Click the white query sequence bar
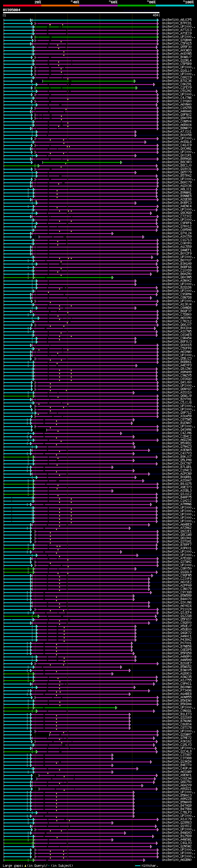Image resolution: width=197 pixels, height=868 pixels. click(81, 12)
